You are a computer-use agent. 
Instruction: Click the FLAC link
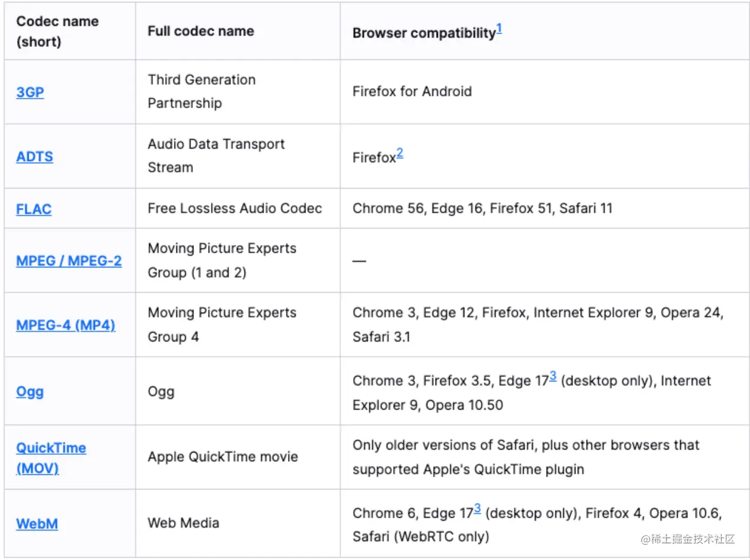point(34,209)
